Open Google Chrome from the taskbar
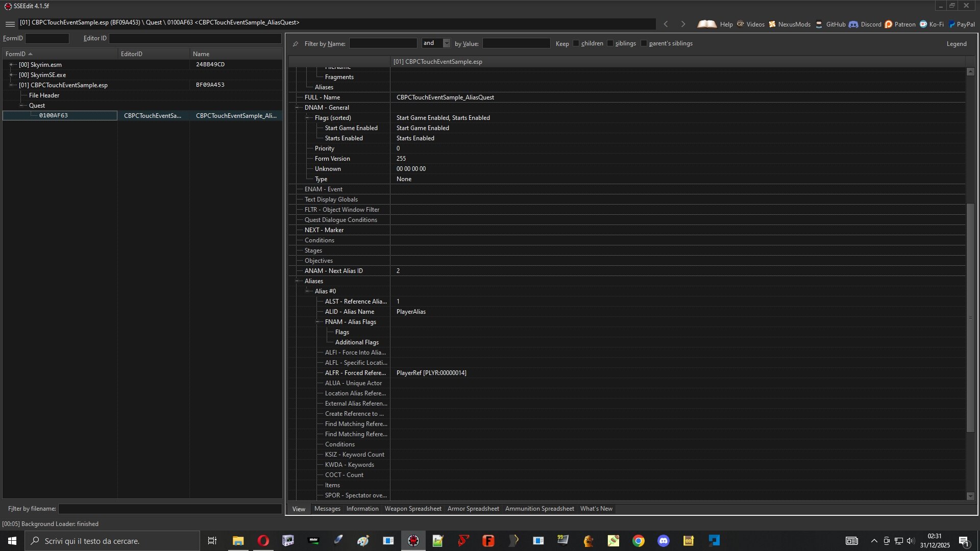Screen dimensions: 980x551 point(638,541)
